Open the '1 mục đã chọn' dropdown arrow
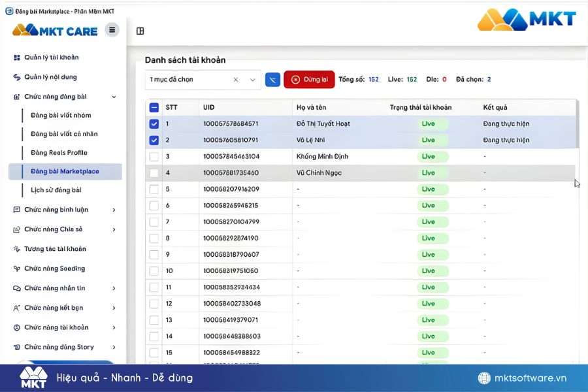This screenshot has width=588, height=392. coord(253,80)
